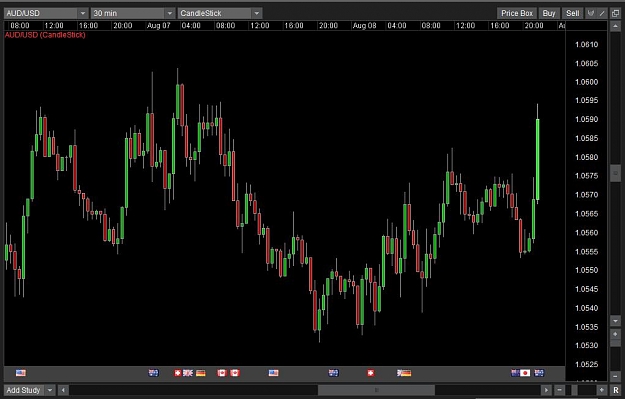Detach chart with the pop-out window icon

(x=615, y=13)
